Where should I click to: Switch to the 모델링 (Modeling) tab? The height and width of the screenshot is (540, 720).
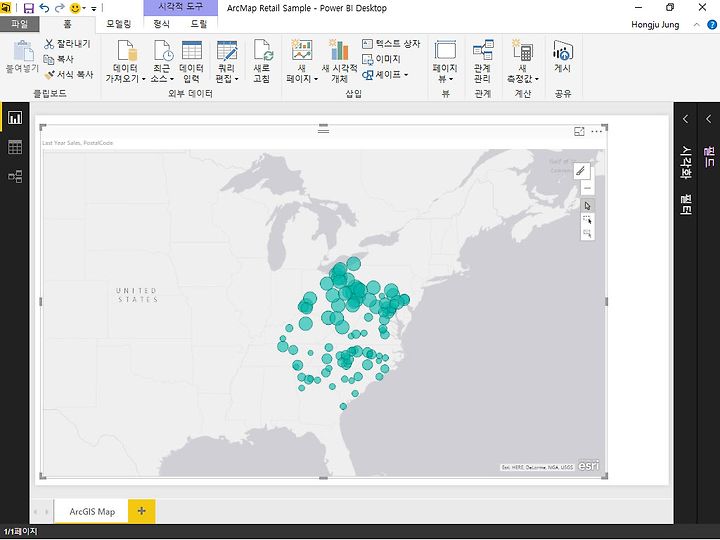point(118,24)
